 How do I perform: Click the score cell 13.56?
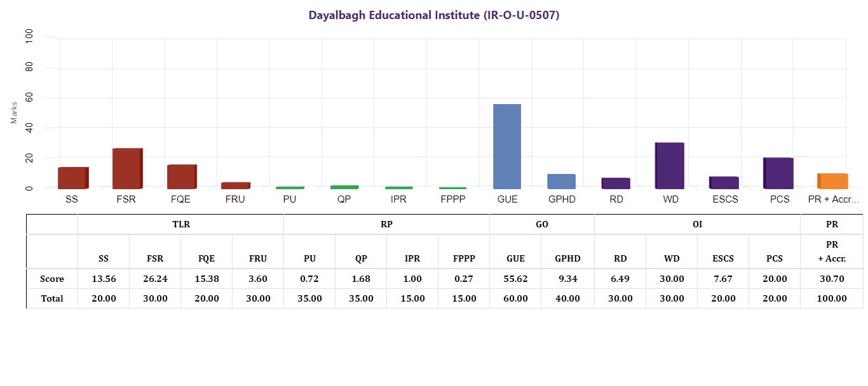(104, 279)
